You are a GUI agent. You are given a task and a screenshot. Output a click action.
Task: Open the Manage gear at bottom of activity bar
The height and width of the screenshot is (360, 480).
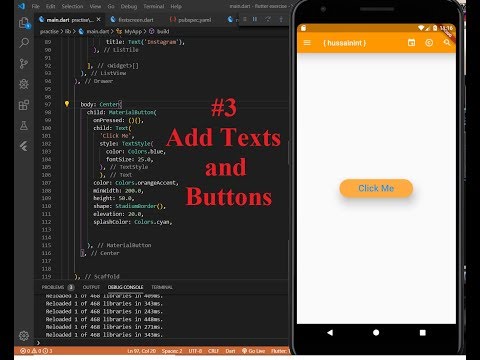24,336
